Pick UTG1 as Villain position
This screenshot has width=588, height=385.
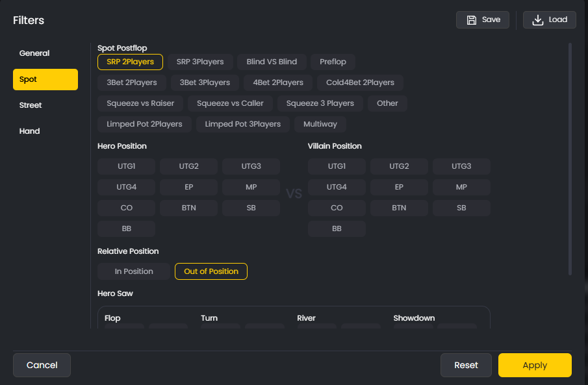tap(337, 166)
